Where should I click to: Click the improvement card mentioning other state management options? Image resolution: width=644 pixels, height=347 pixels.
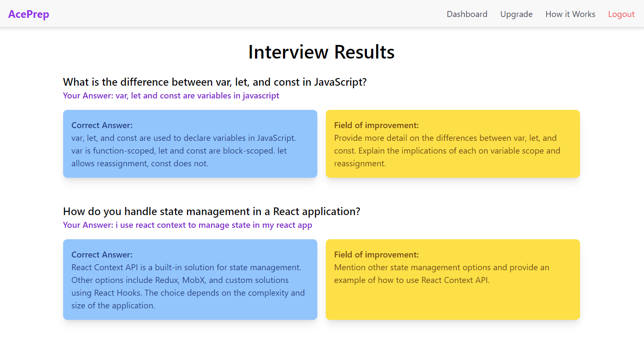click(x=453, y=280)
